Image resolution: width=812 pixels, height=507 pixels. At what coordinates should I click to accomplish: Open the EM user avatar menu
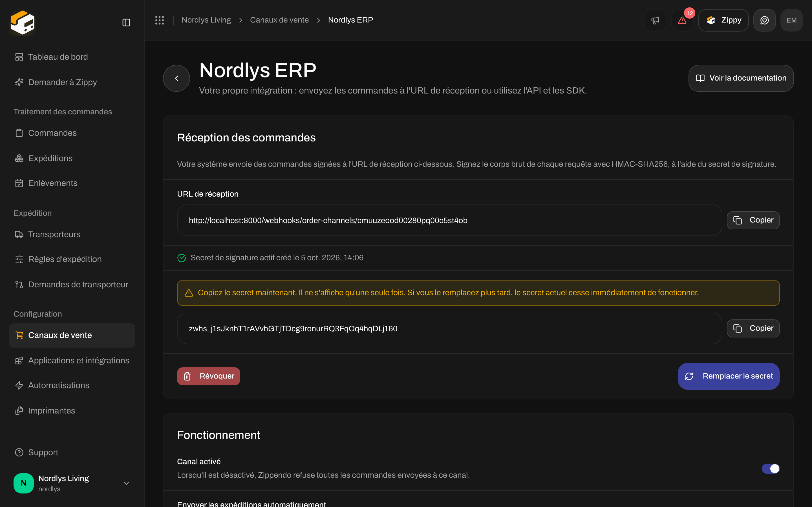pos(791,20)
